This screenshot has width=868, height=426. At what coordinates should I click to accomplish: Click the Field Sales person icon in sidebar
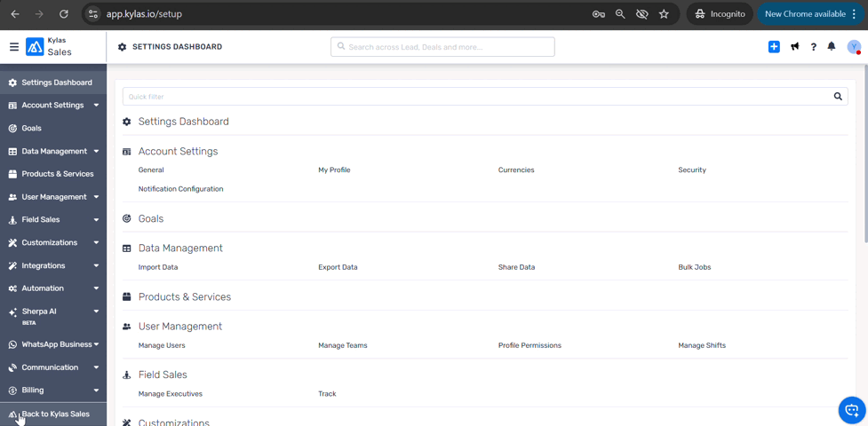tap(12, 219)
